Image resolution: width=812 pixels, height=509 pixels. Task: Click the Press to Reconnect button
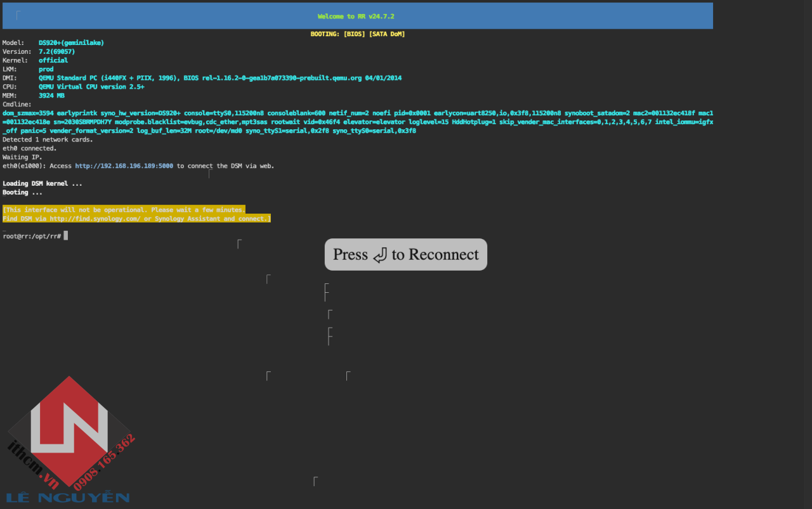pyautogui.click(x=405, y=254)
